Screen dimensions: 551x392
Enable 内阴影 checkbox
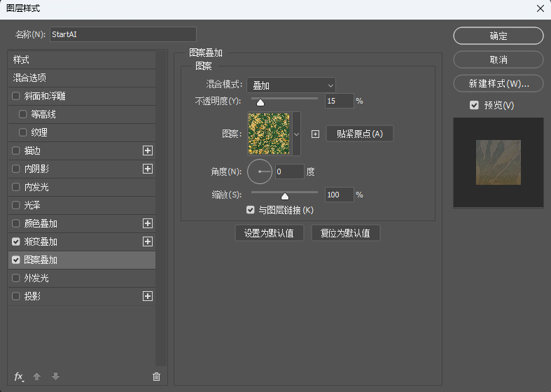click(16, 169)
